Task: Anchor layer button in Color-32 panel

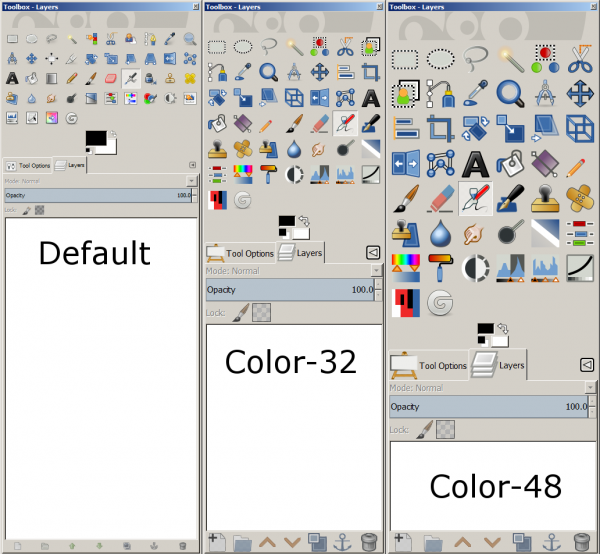Action: coord(342,543)
